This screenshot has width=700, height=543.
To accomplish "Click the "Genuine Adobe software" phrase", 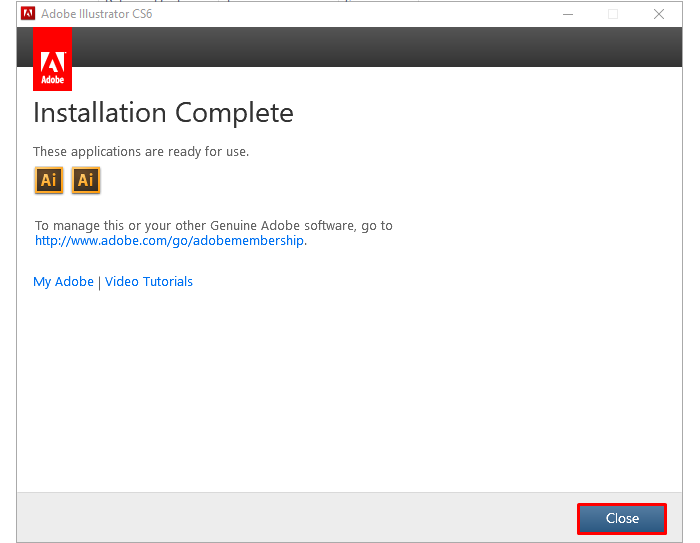I will [295, 226].
